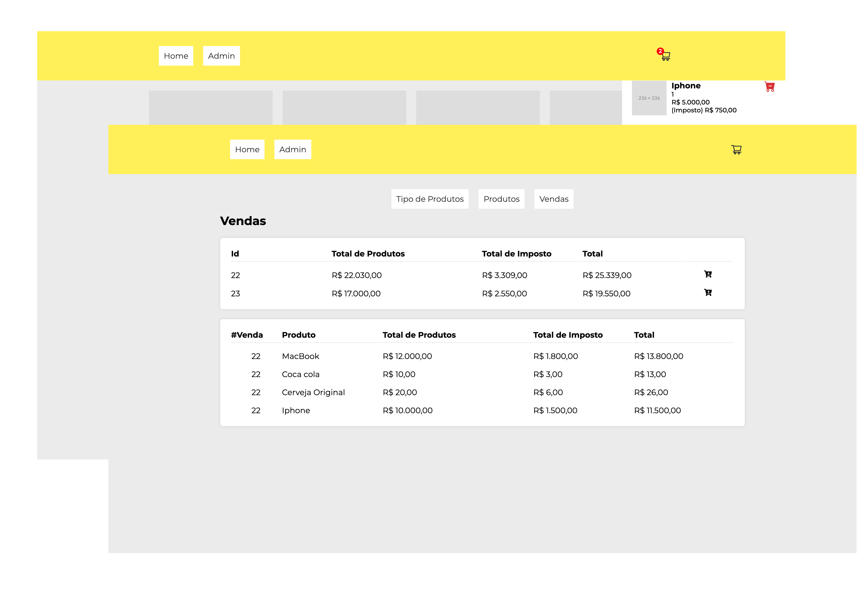Go to Home in the front window
The height and width of the screenshot is (614, 868).
(247, 150)
